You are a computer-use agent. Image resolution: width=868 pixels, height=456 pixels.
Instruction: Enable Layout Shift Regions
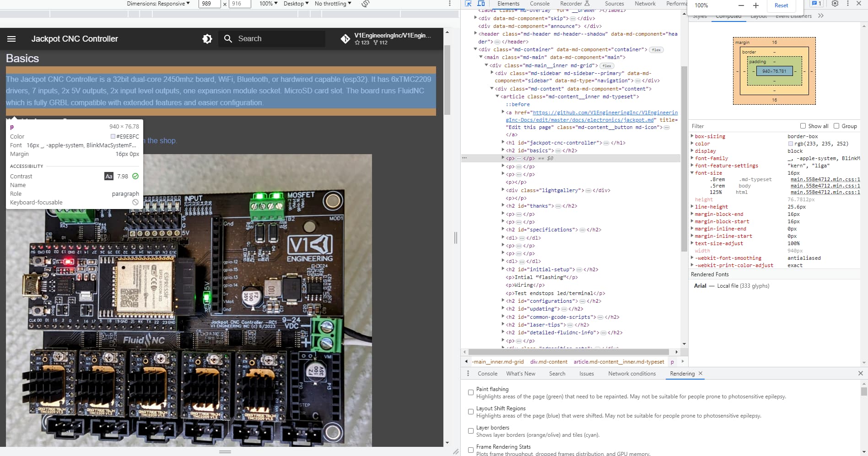coord(470,412)
